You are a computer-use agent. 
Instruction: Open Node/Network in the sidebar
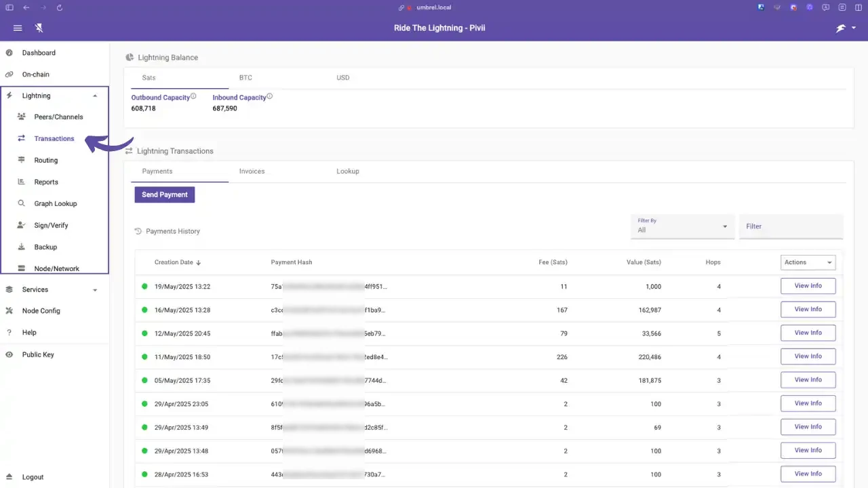[x=57, y=268]
